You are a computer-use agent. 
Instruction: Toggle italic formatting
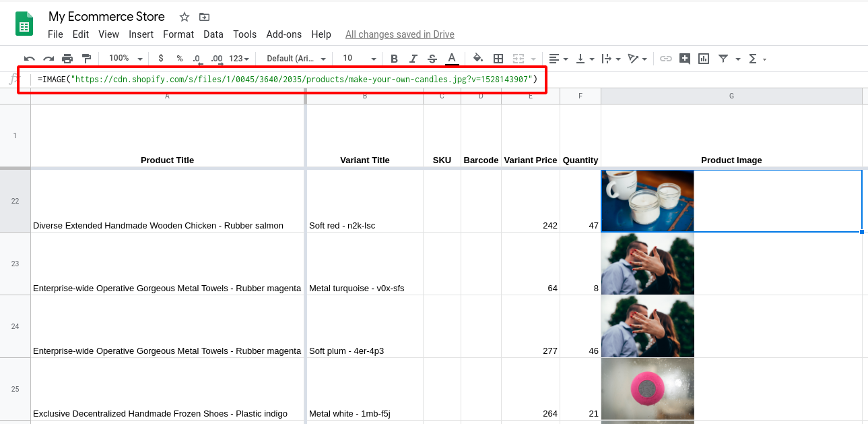413,59
